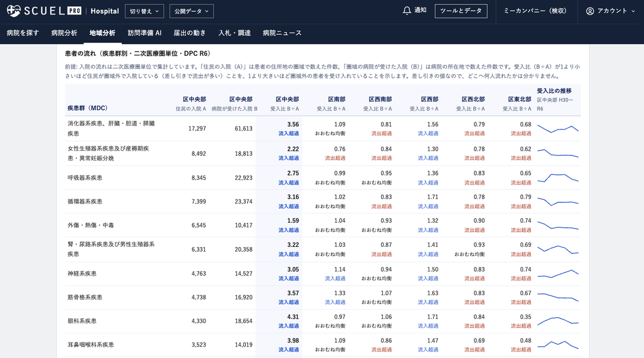Viewport: 644px width, 358px height.
Task: Click the 17,297 resident admissions value
Action: [x=196, y=129]
